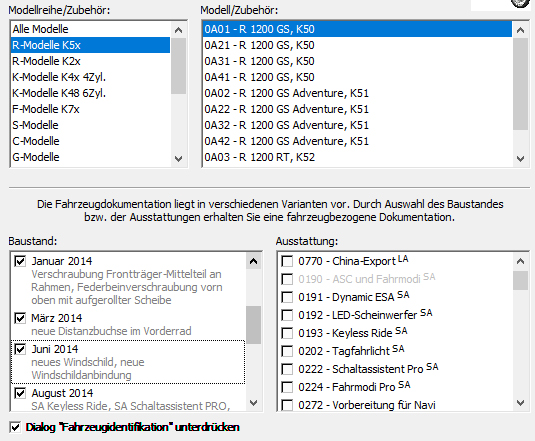Choose K-Modelle K48 6Zyl. series

tap(90, 93)
